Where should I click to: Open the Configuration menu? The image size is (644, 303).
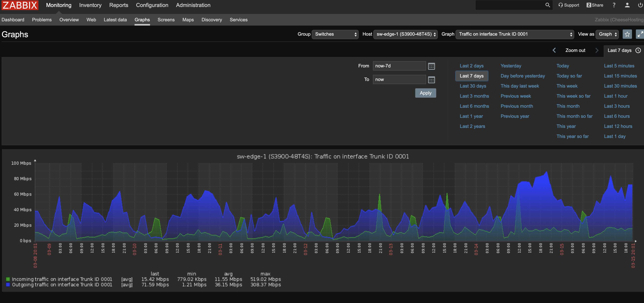click(x=152, y=5)
